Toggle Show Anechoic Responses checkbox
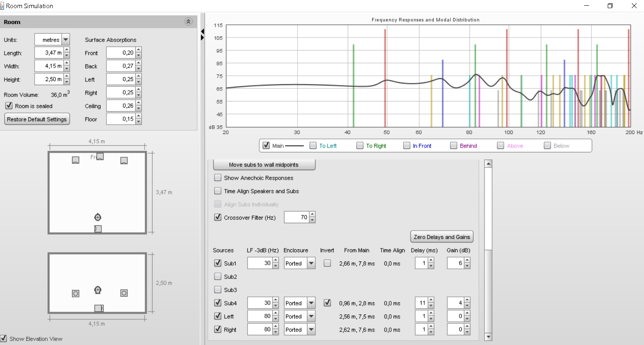 (x=218, y=178)
